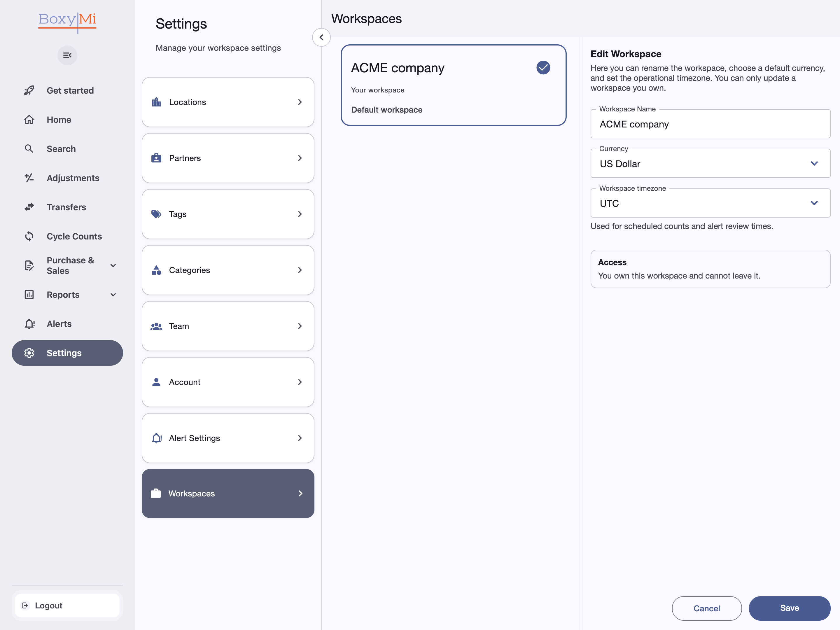Click the logout icon beside Logout
840x630 pixels.
(25, 605)
